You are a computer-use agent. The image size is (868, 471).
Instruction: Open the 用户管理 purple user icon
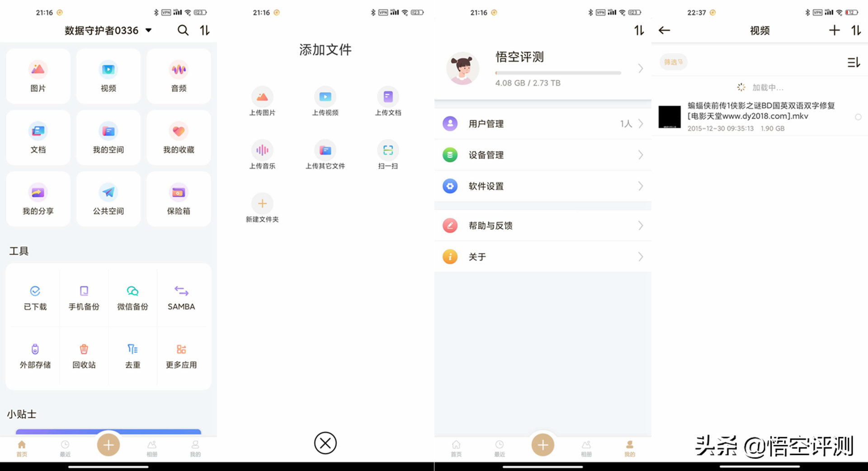pos(450,124)
